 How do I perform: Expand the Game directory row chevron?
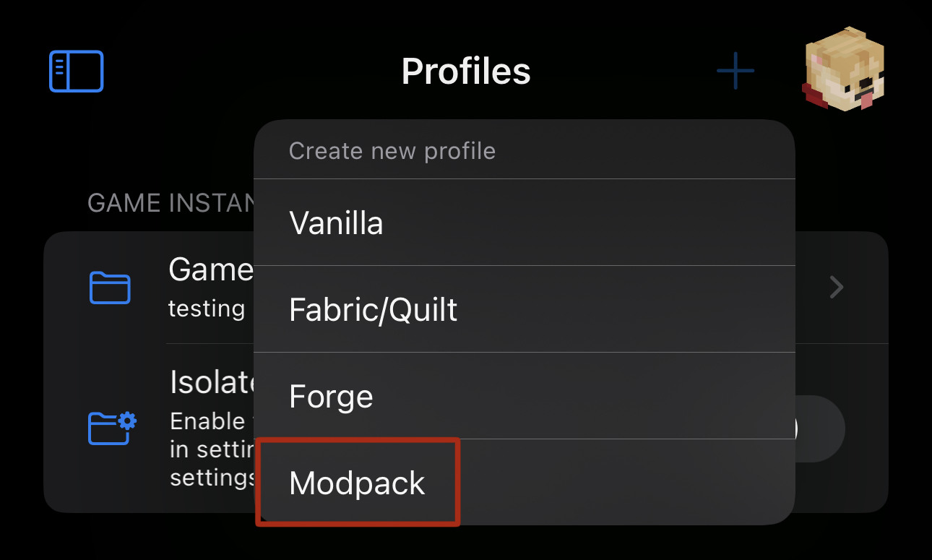(x=837, y=288)
